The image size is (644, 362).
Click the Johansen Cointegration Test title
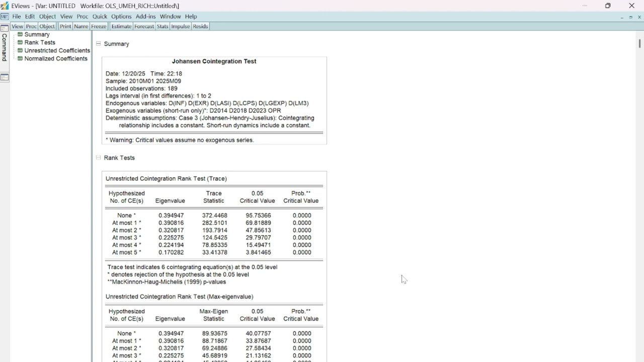[x=214, y=61]
